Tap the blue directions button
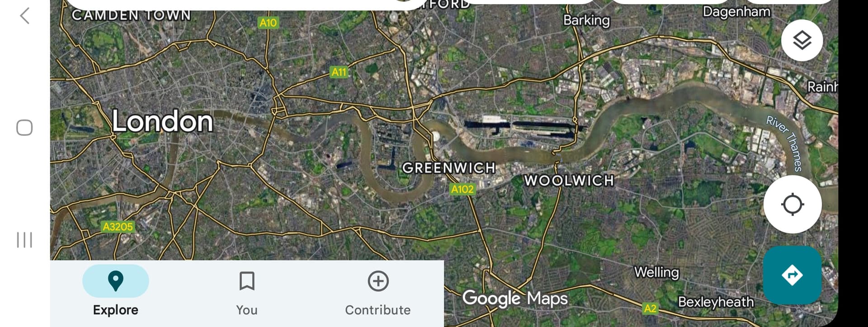 792,275
